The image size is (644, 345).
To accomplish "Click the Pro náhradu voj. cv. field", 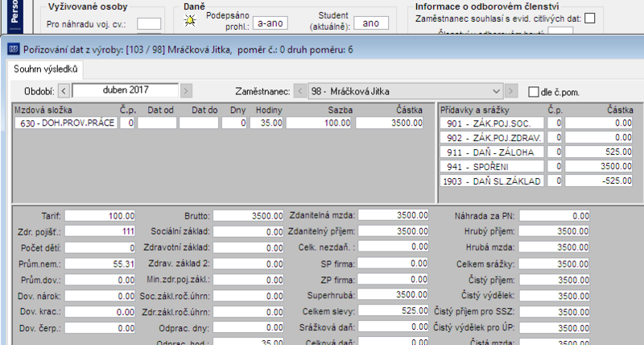I will tap(149, 24).
